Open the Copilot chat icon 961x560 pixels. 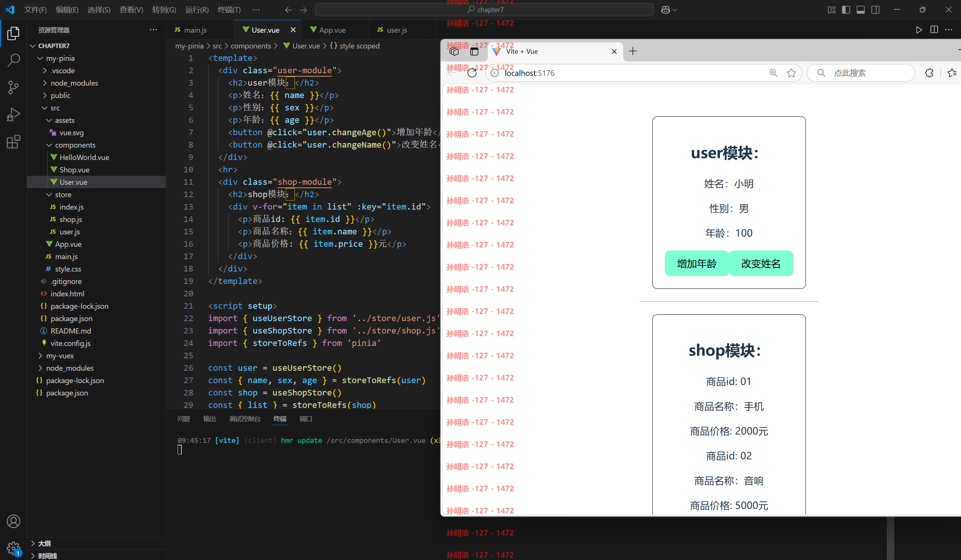click(665, 10)
